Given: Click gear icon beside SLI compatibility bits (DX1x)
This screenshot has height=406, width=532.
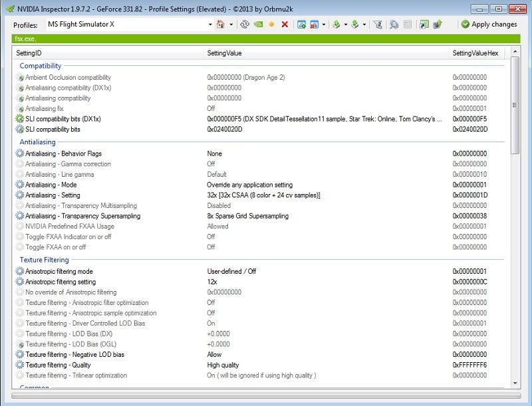Looking at the screenshot, I should 20,119.
